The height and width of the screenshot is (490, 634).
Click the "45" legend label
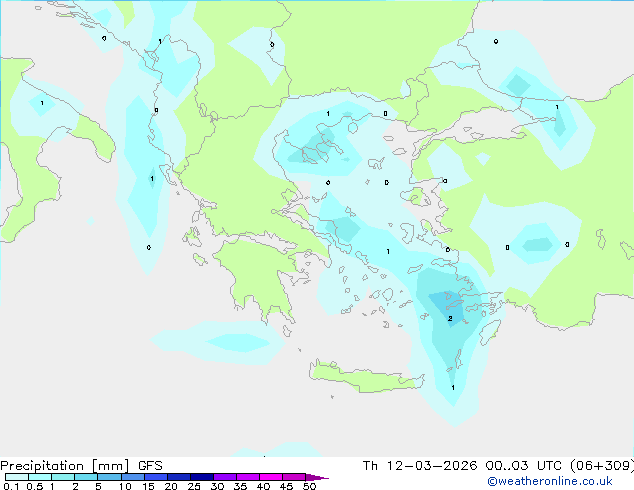[x=286, y=486]
